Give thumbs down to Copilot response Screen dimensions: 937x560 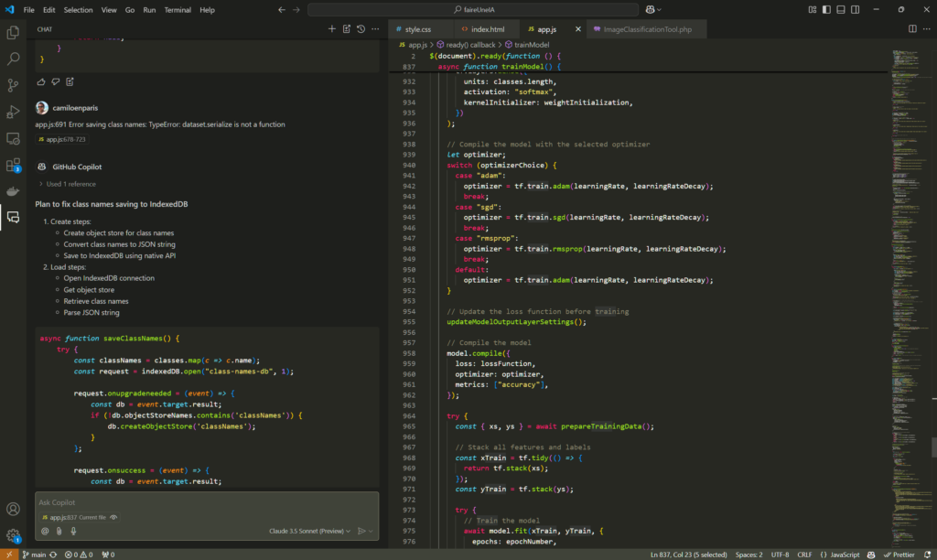click(56, 81)
